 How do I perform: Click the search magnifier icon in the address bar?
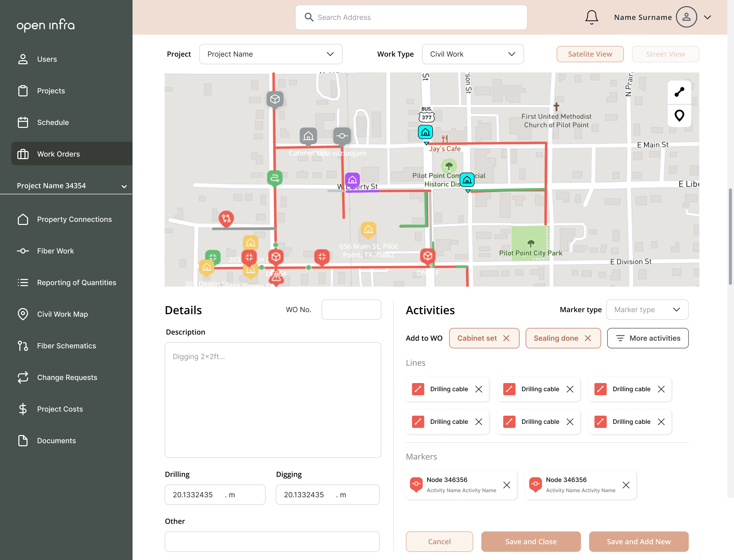click(309, 17)
